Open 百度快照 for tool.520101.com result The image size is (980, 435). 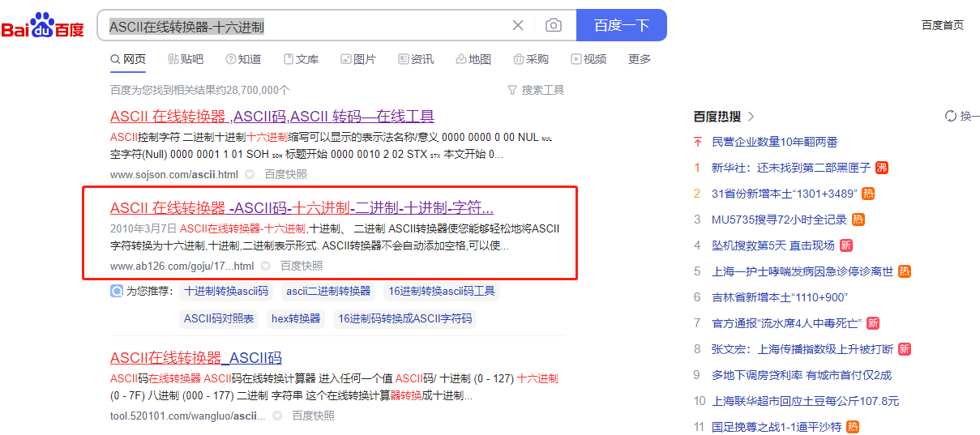(313, 416)
